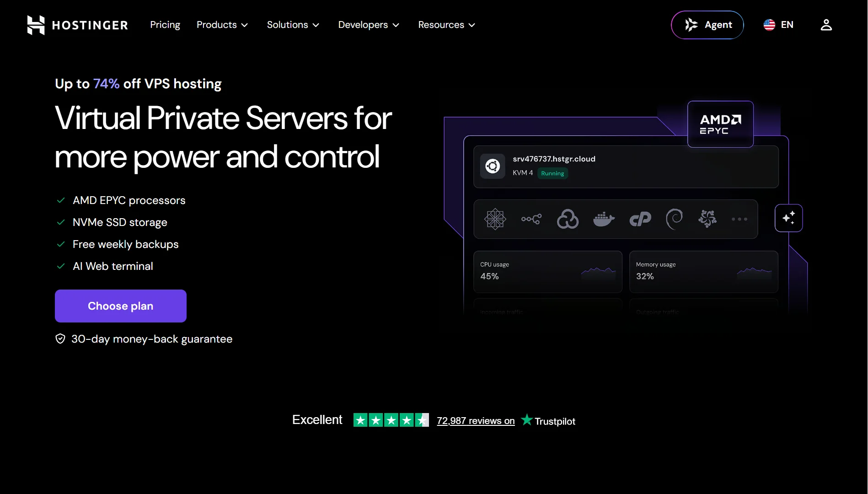The height and width of the screenshot is (494, 868).
Task: Expand the Resources dropdown menu
Action: click(x=447, y=25)
